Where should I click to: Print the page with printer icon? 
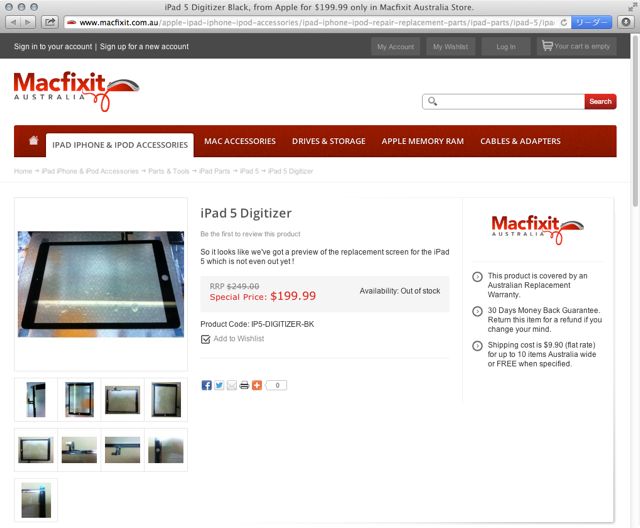(x=244, y=385)
